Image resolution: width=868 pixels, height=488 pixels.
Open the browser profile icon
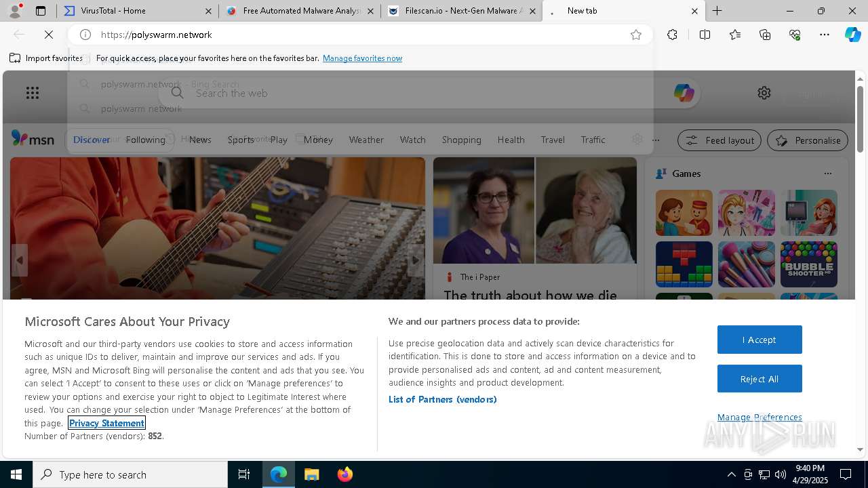click(15, 11)
